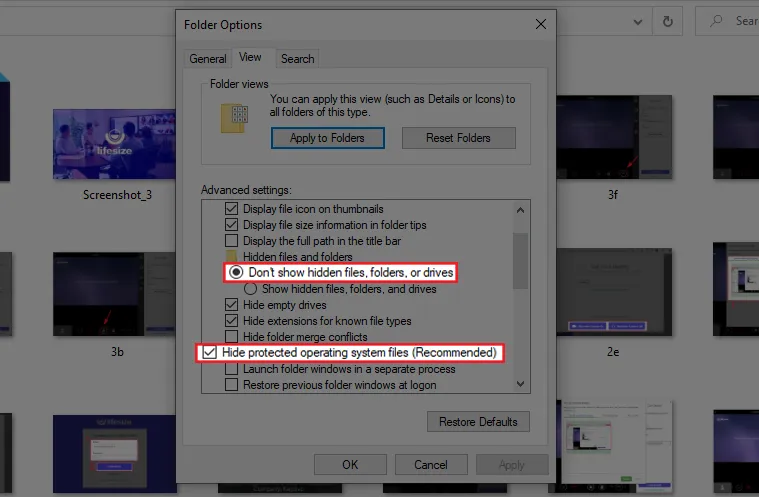
Task: Click scroll up arrow in Advanced settings
Action: click(x=520, y=210)
